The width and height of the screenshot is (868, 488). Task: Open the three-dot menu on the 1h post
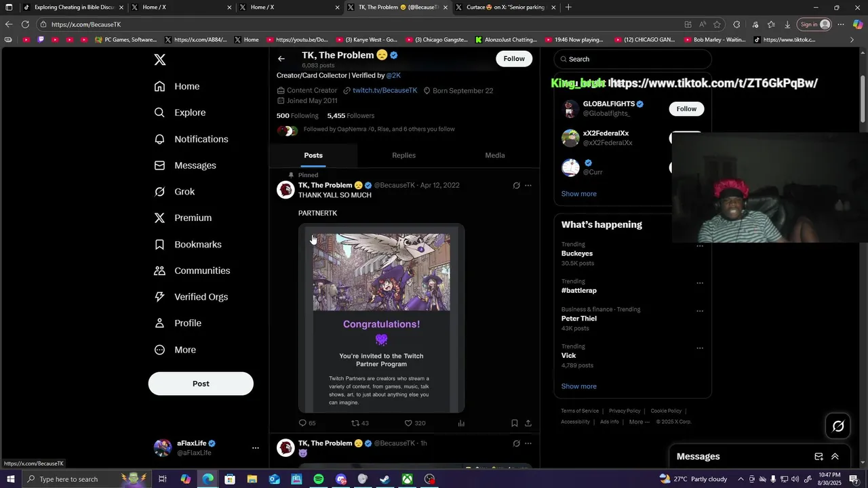coord(528,443)
